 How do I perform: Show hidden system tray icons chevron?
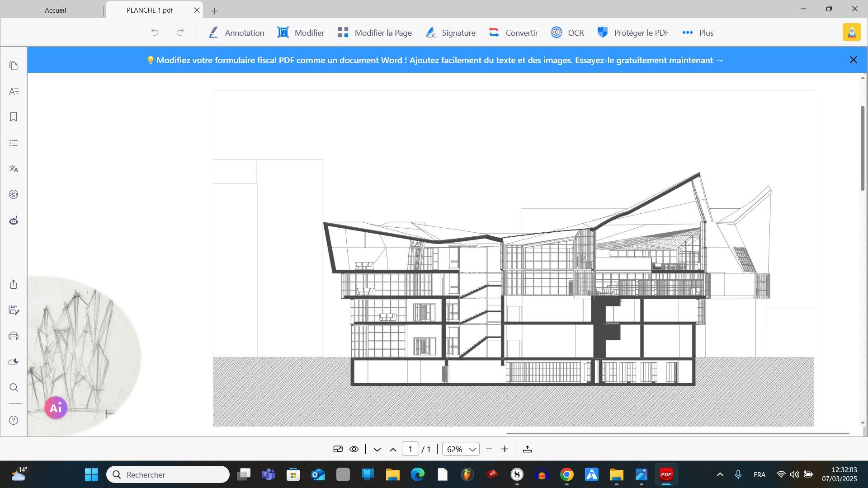tap(720, 474)
